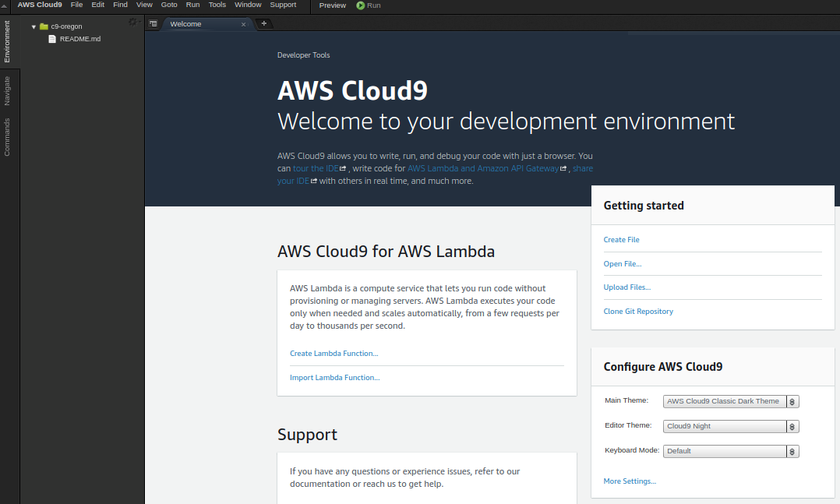Switch to the Welcome tab
840x504 pixels.
(x=186, y=24)
